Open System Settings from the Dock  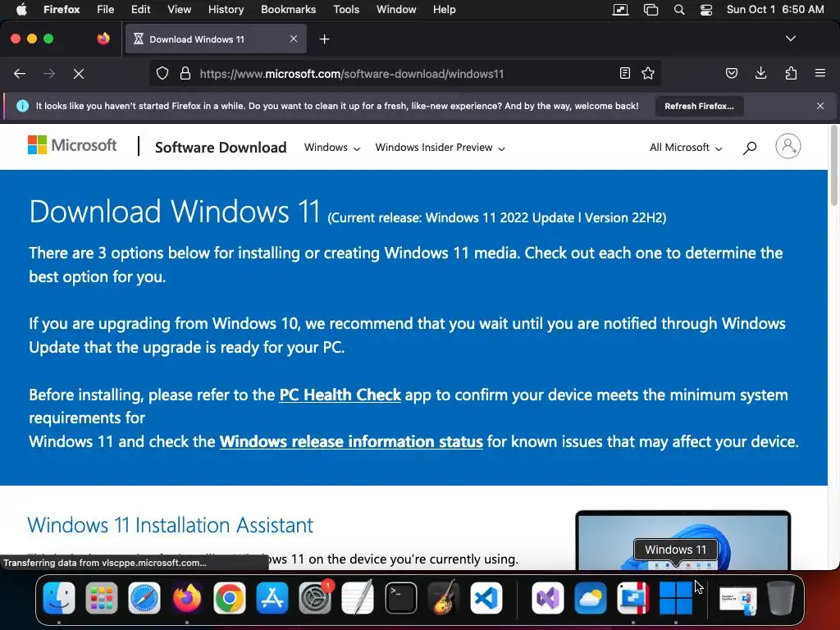pyautogui.click(x=315, y=598)
